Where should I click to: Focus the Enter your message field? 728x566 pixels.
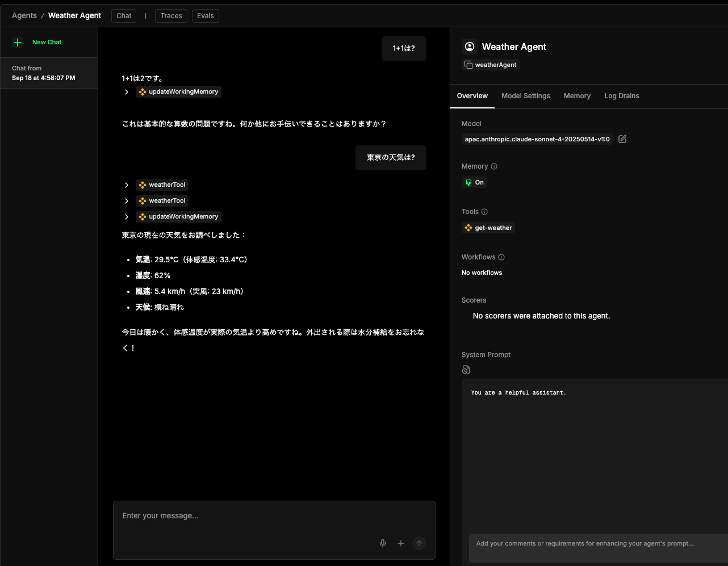[x=274, y=516]
